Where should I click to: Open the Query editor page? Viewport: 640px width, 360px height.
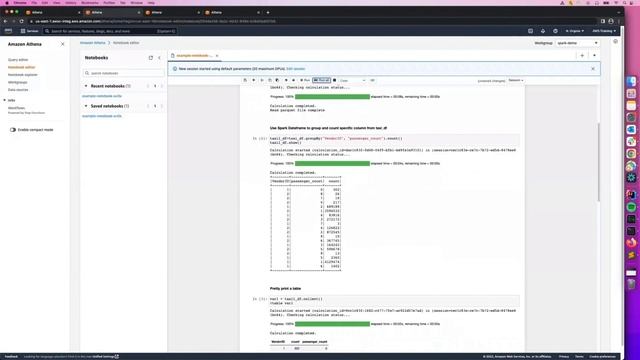[18, 60]
